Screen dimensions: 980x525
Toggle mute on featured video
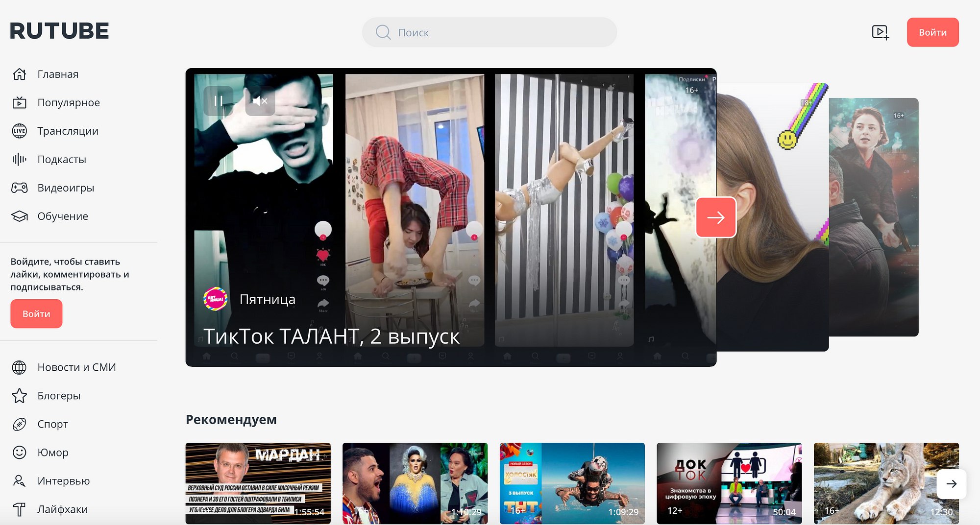260,101
